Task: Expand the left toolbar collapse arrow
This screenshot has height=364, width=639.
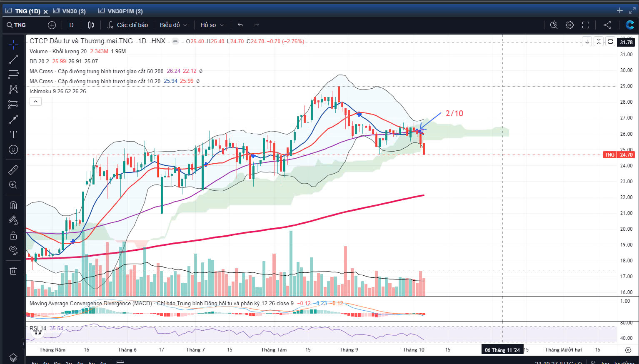Action: coord(23,344)
